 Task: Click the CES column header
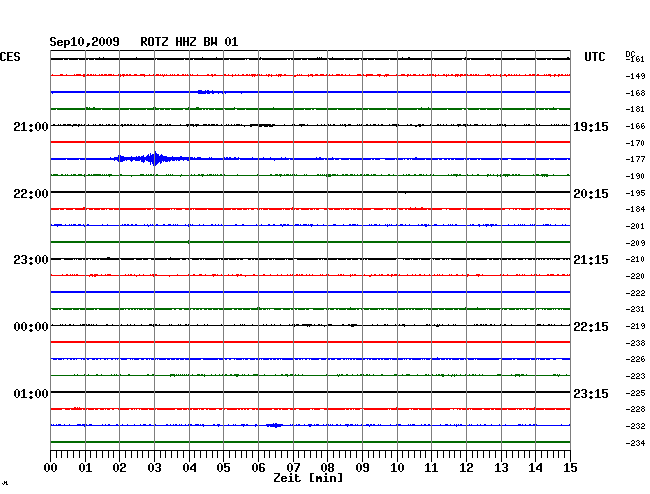click(x=10, y=57)
